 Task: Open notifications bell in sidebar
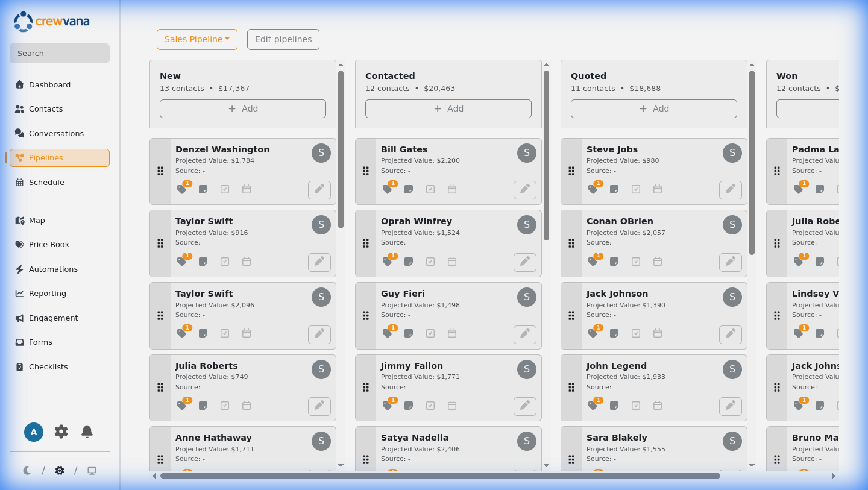tap(87, 432)
